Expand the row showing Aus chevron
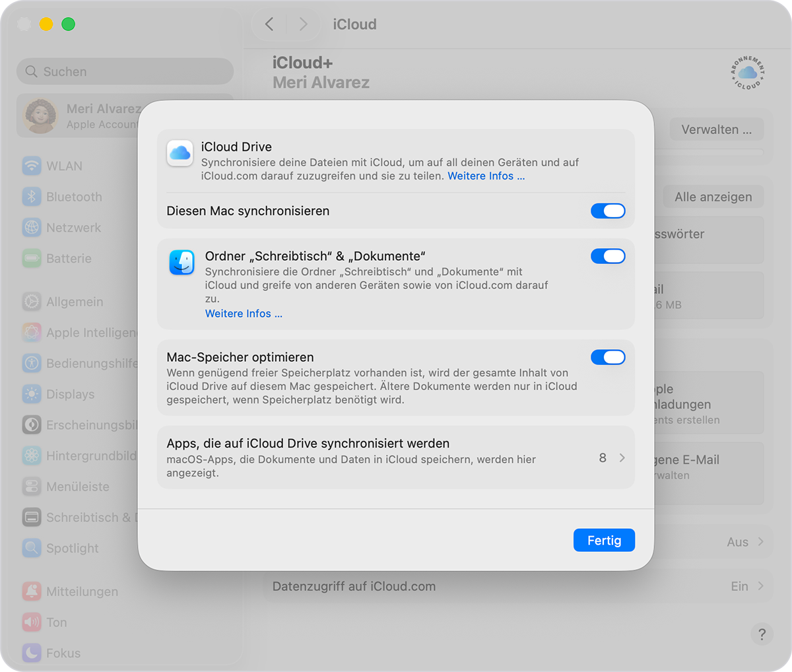 [x=760, y=541]
